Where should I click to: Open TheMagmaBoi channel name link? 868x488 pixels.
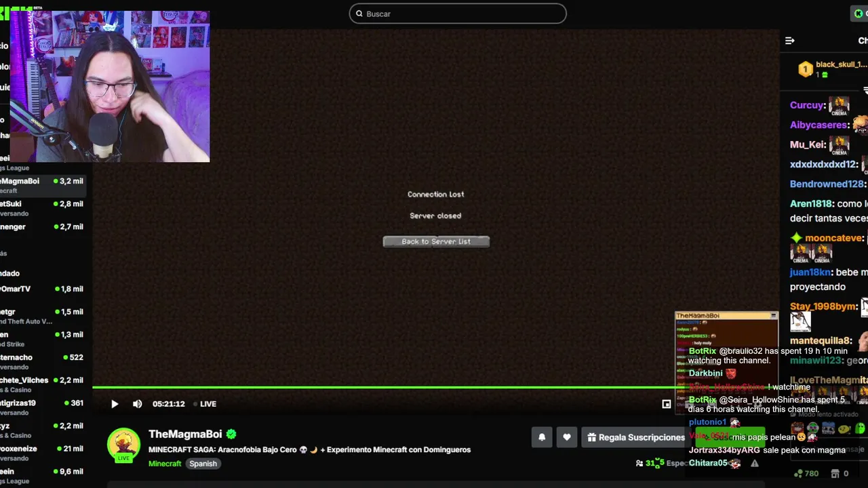pos(185,434)
